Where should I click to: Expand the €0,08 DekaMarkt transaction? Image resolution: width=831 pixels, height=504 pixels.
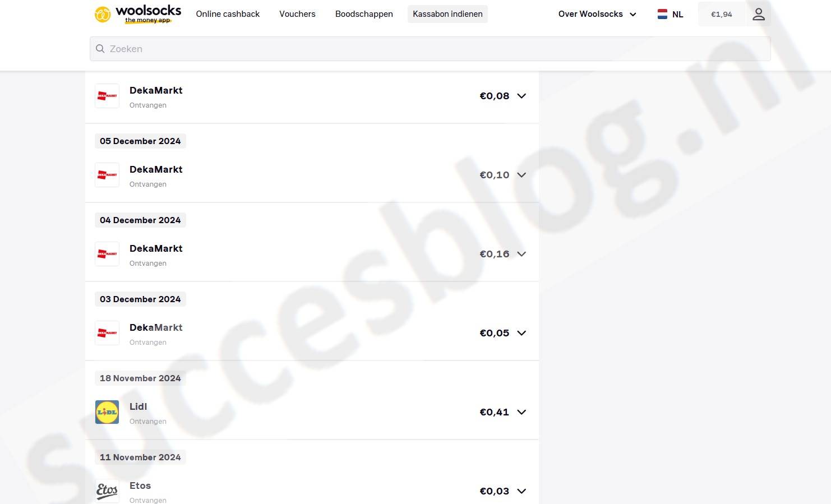[521, 96]
